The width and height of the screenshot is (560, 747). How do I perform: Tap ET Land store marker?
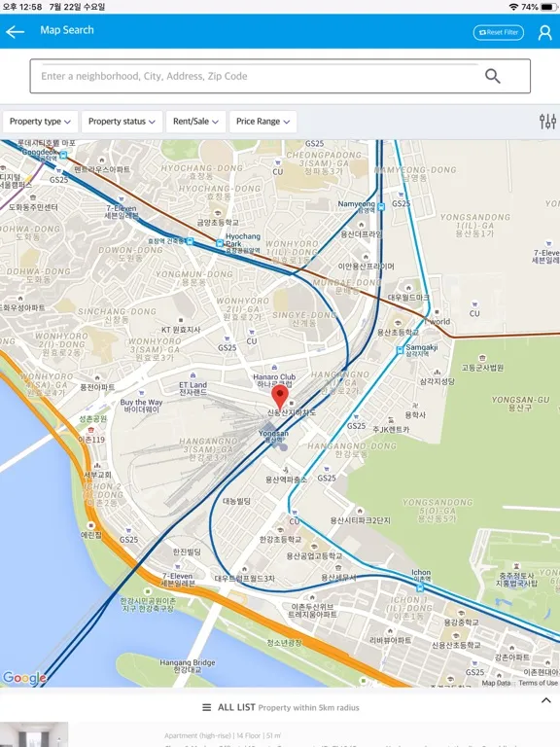tap(192, 375)
